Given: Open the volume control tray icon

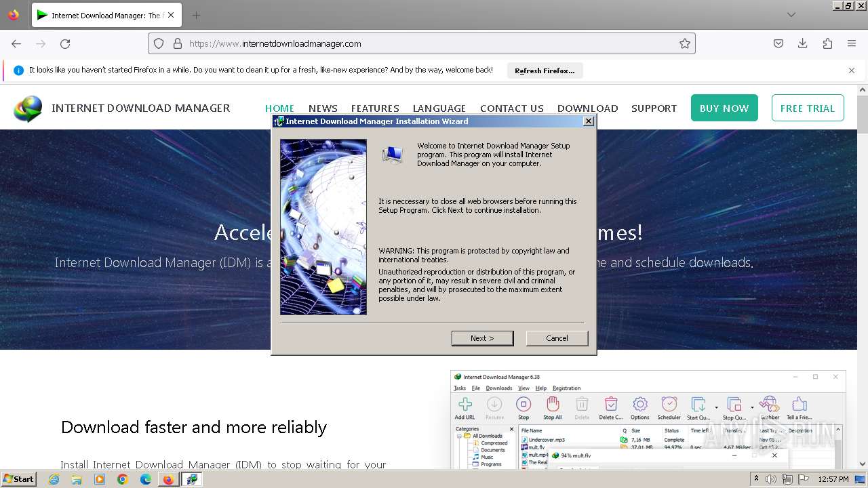Looking at the screenshot, I should point(771,479).
